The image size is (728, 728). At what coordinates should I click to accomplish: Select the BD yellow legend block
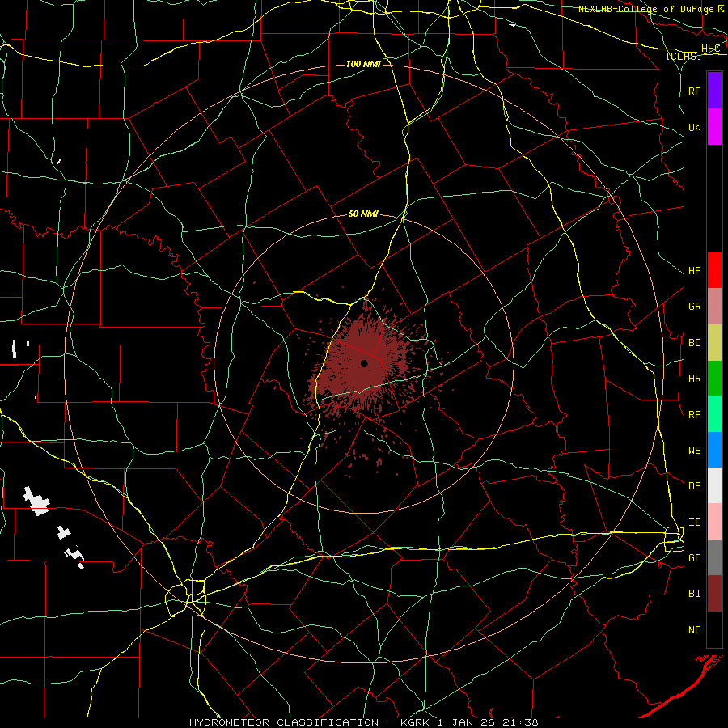714,343
